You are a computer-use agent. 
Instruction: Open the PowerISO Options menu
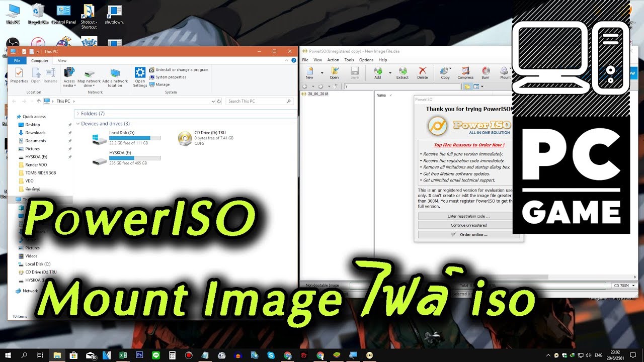[x=366, y=60]
